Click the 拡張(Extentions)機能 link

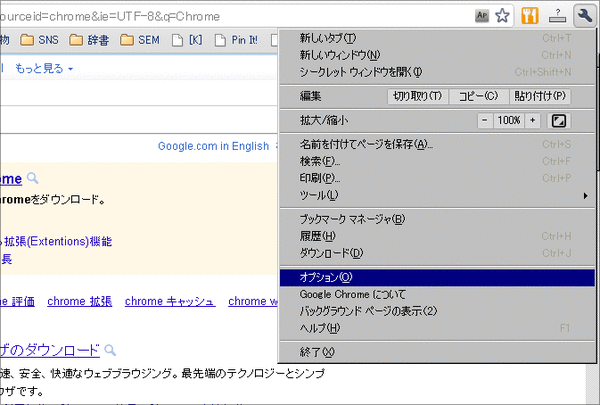[58, 242]
